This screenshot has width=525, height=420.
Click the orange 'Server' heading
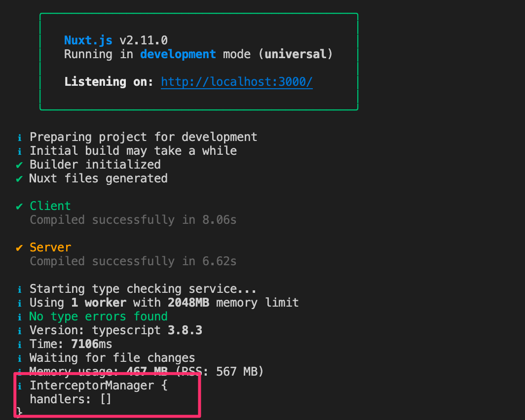click(50, 247)
